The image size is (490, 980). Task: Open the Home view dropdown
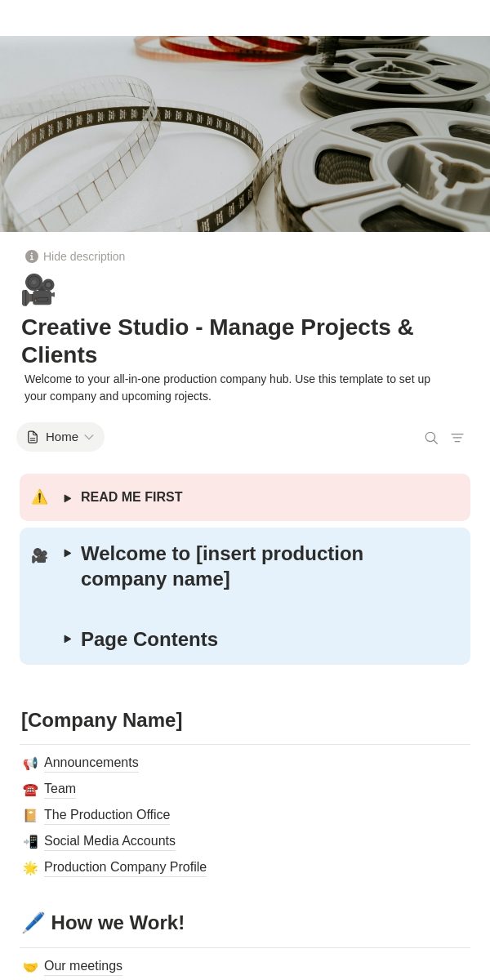[x=60, y=437]
